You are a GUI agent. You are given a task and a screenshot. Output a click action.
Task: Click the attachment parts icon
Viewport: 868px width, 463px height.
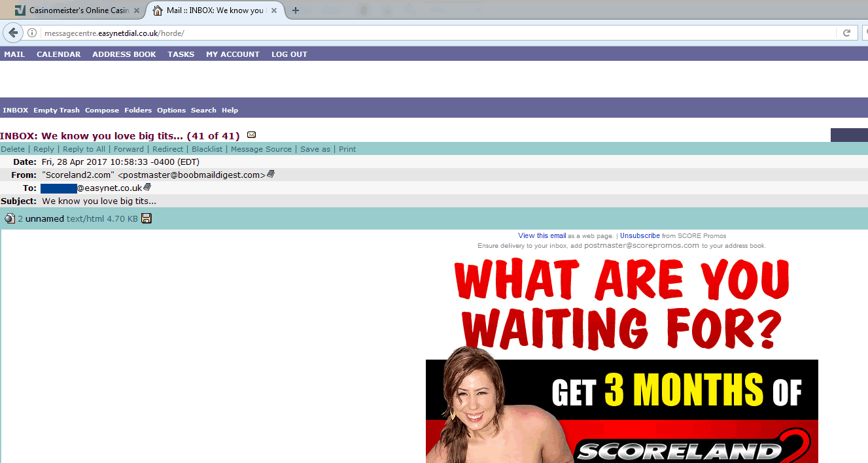tap(9, 218)
